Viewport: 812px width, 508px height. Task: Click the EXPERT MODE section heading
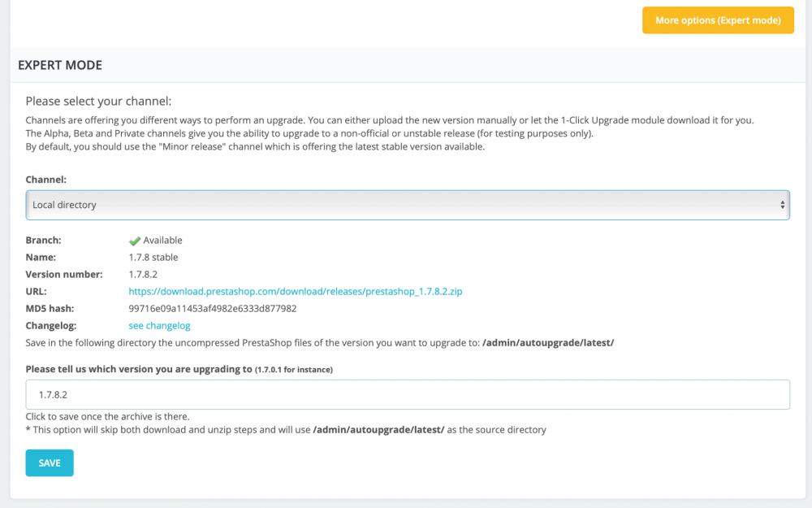pos(60,65)
